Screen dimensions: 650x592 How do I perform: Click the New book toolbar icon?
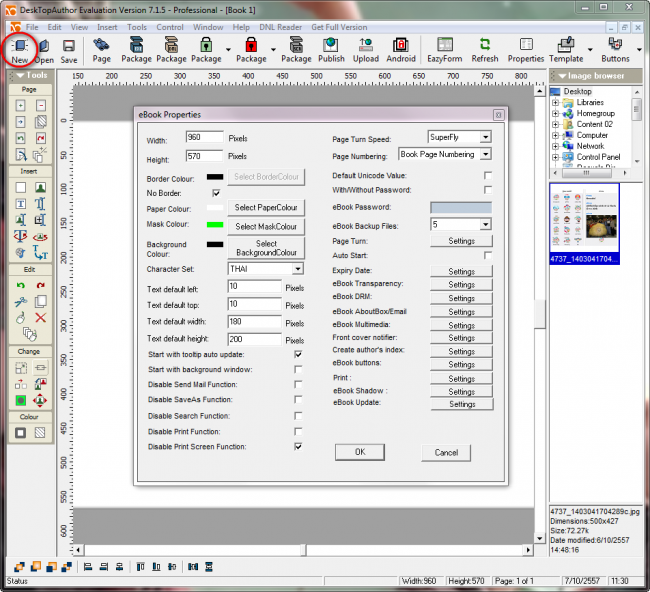pyautogui.click(x=20, y=46)
